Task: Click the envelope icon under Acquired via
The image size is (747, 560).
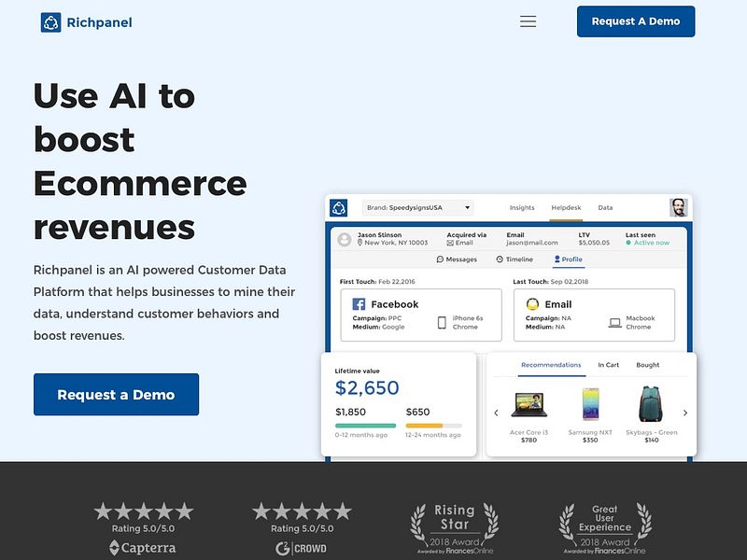Action: tap(450, 243)
